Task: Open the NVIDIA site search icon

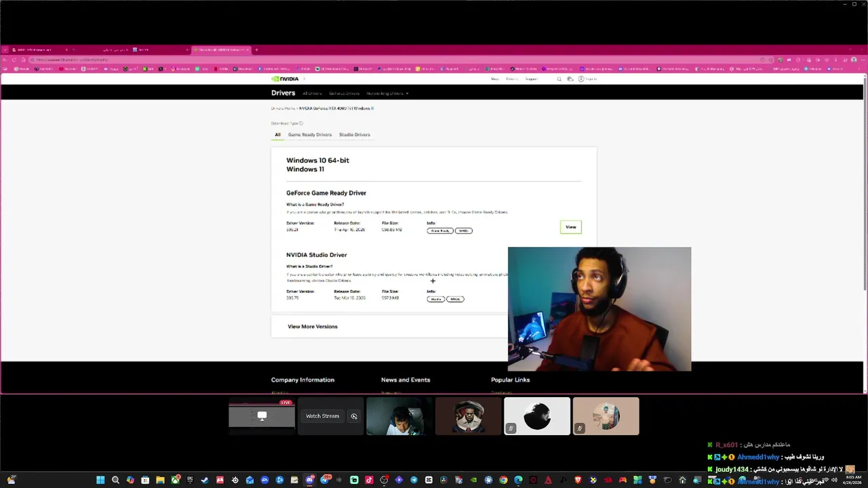Action: click(559, 79)
